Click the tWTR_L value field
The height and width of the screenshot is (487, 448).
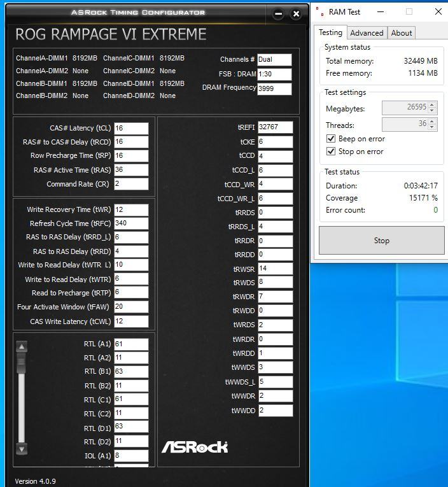click(131, 265)
